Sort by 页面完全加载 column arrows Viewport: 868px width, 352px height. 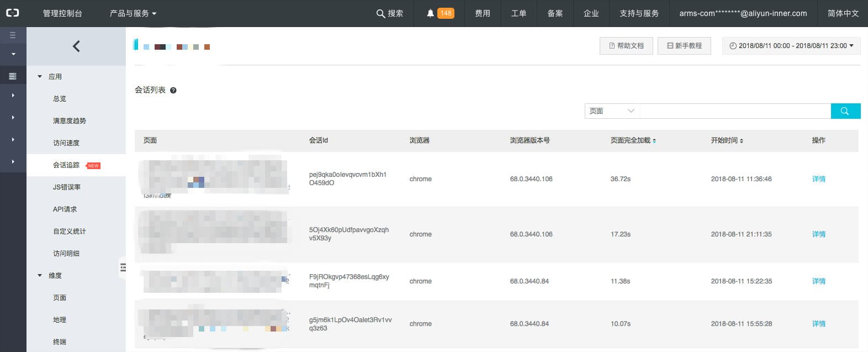coord(654,141)
